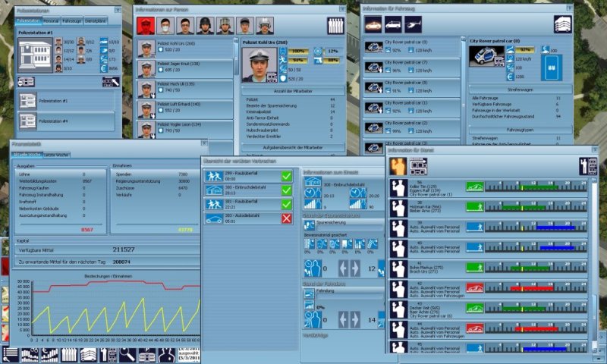This screenshot has width=607, height=364.
Task: Click the police station building icon in Fahrzeug panel
Action: 561,24
